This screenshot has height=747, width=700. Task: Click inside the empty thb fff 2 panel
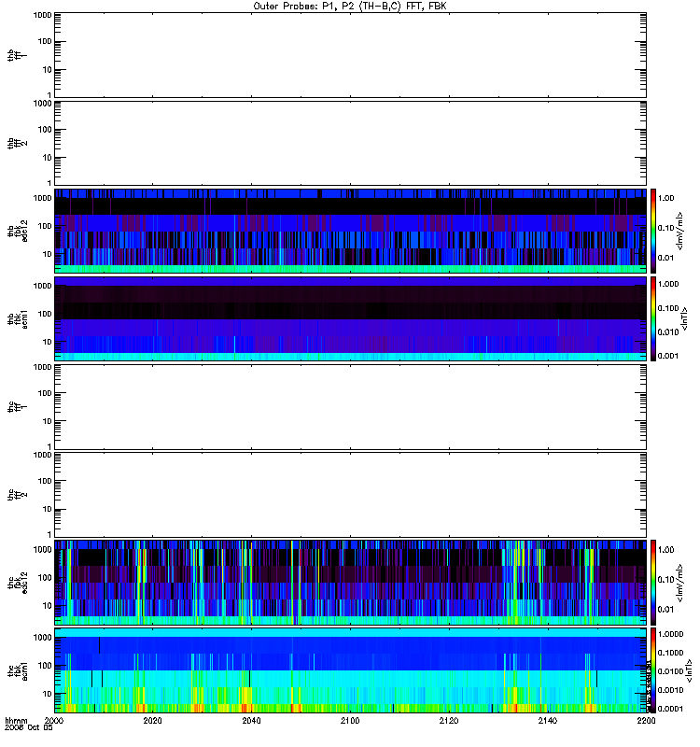[350, 143]
